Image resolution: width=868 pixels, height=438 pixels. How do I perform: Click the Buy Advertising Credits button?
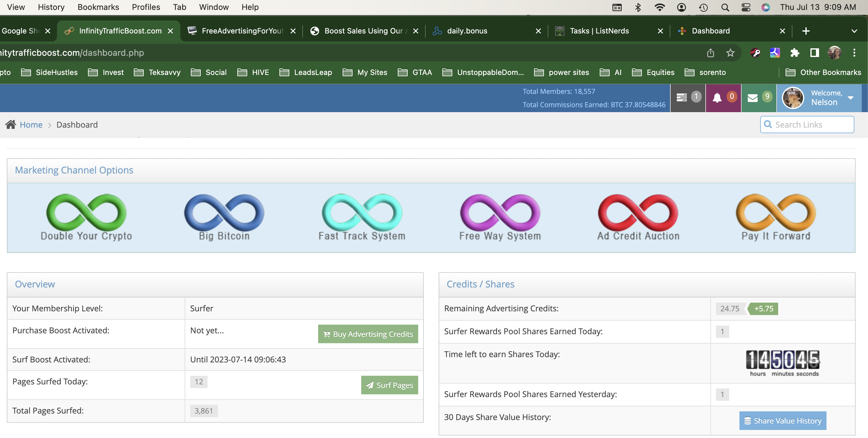(x=368, y=334)
